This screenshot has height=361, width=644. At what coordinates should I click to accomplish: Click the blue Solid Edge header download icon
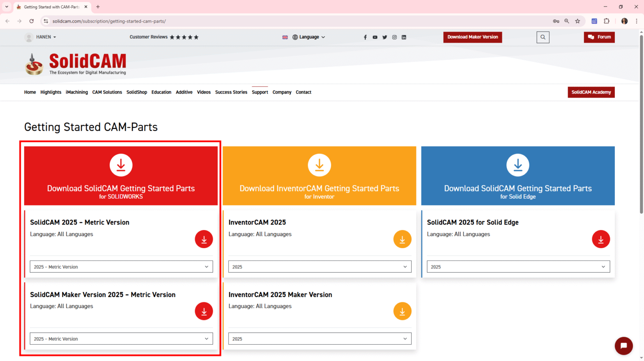[x=518, y=165]
